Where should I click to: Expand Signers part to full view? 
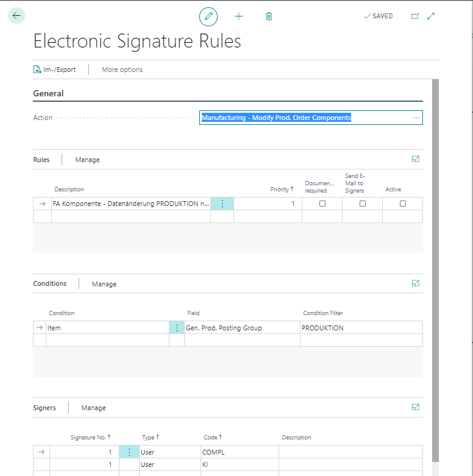pyautogui.click(x=415, y=407)
